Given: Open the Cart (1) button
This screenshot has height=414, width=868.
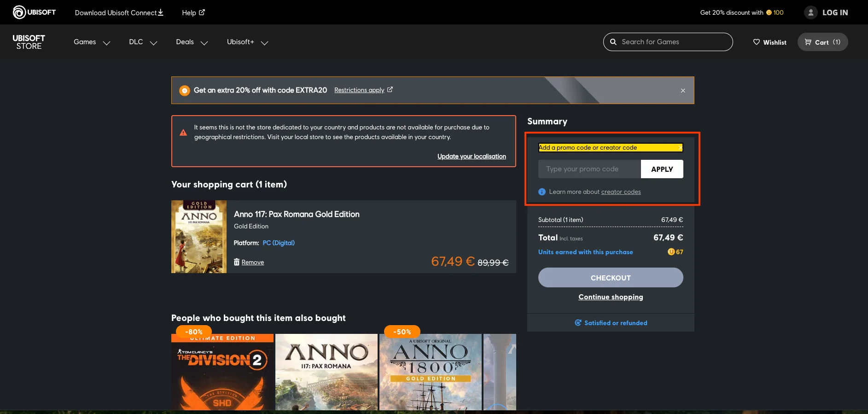Looking at the screenshot, I should (822, 42).
